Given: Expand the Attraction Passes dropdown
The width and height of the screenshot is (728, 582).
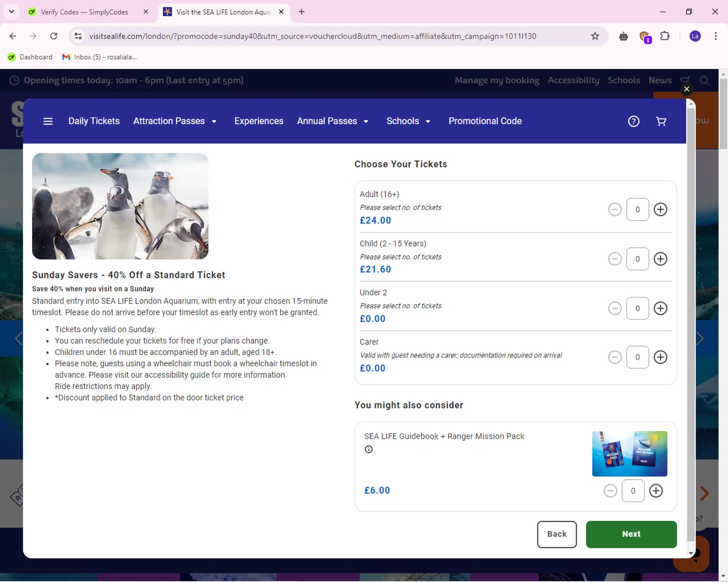Looking at the screenshot, I should 175,121.
